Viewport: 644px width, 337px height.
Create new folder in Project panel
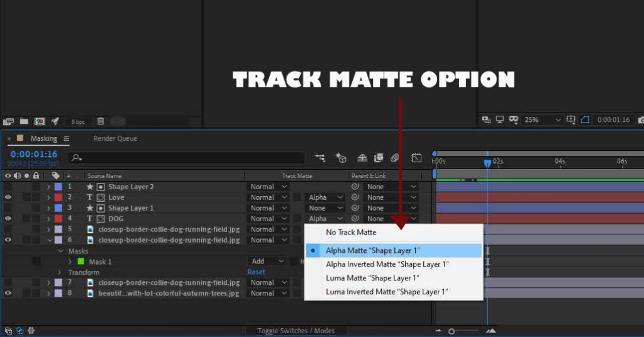click(24, 121)
